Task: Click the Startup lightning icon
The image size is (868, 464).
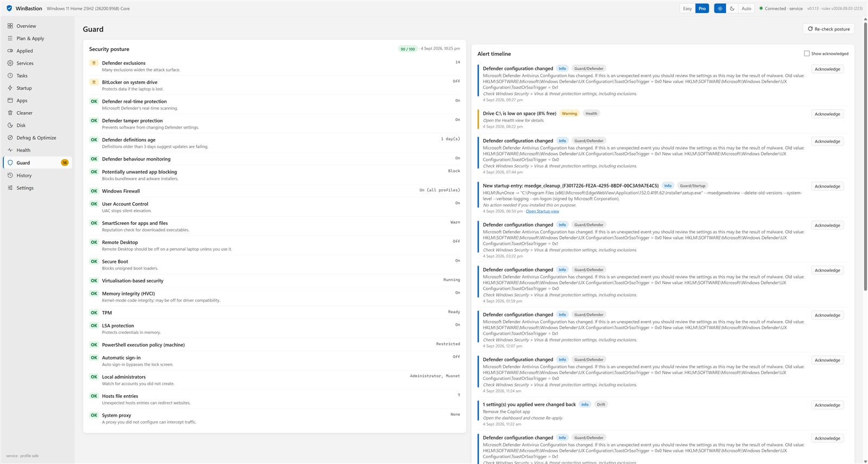Action: pyautogui.click(x=10, y=88)
